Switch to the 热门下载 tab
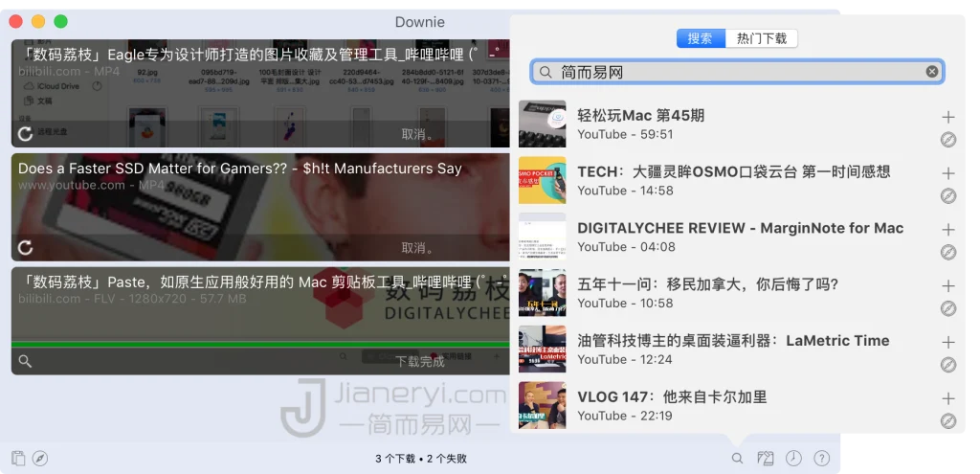 tap(761, 38)
